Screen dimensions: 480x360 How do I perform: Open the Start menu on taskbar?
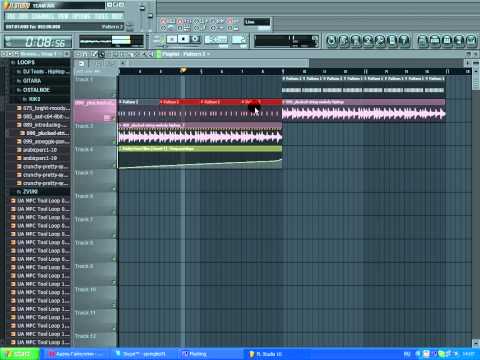point(19,354)
